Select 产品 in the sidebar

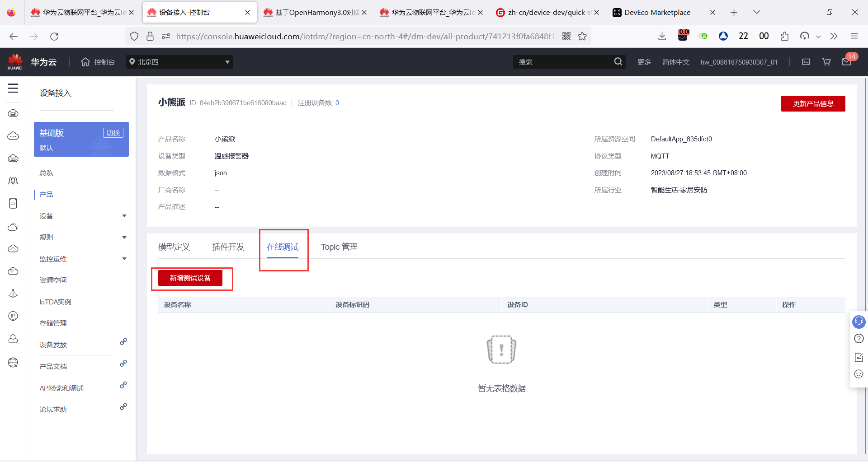(x=46, y=194)
